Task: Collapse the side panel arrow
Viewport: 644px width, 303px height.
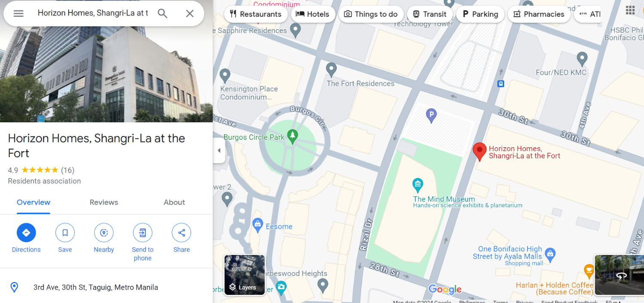Action: [219, 151]
